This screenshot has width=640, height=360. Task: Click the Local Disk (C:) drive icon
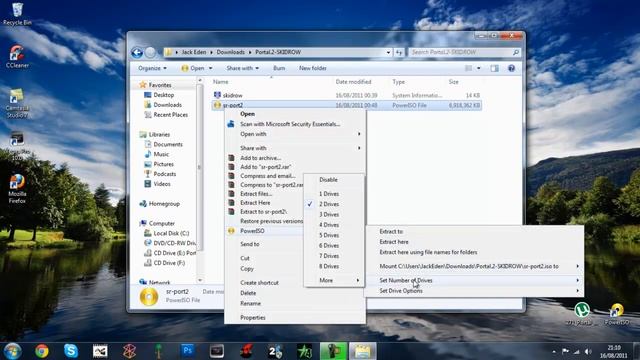coord(148,233)
